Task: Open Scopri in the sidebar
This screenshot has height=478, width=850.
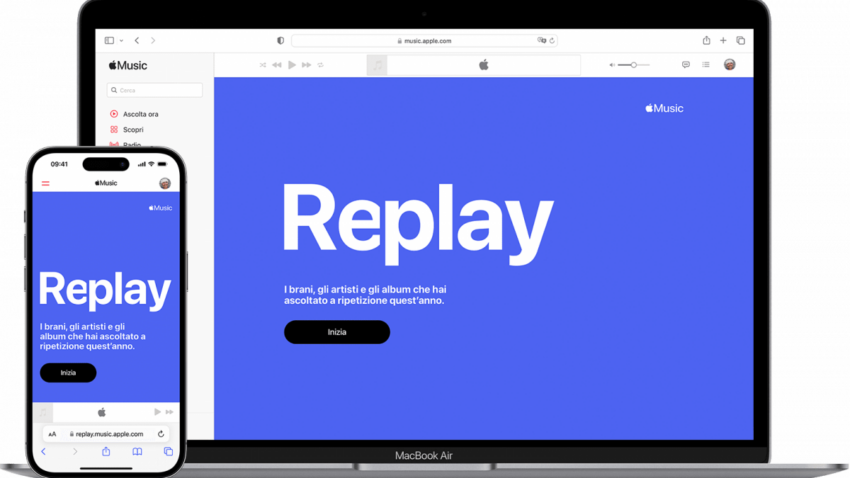Action: [x=127, y=130]
